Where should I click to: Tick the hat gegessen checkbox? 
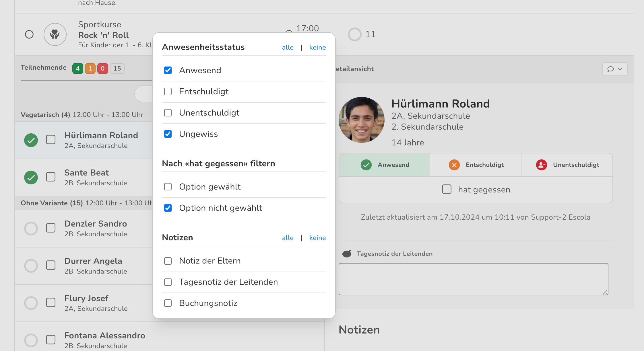pos(447,189)
